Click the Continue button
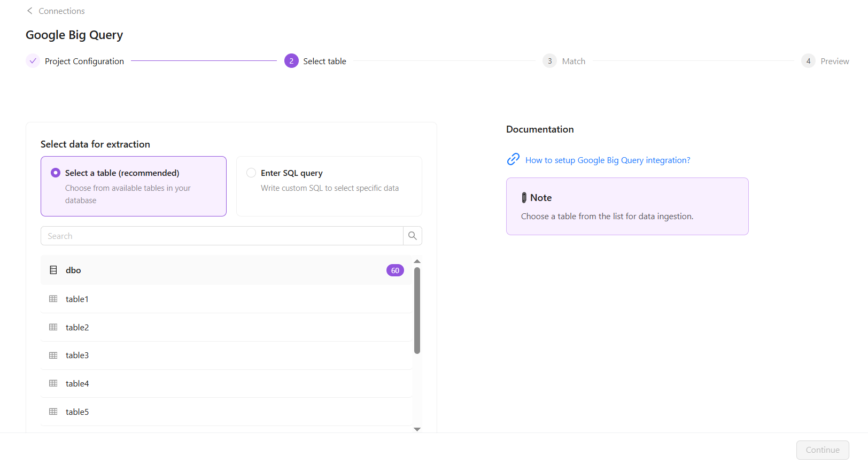This screenshot has width=868, height=464. tap(823, 450)
